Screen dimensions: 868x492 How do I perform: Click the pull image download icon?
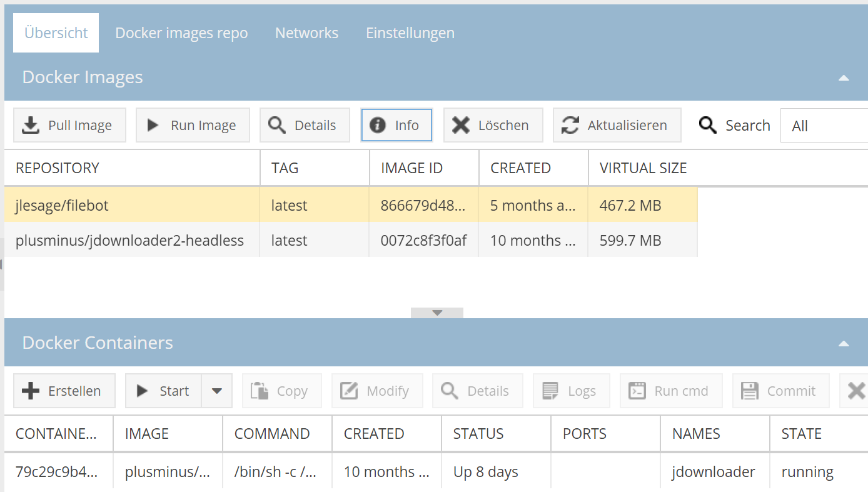[30, 125]
